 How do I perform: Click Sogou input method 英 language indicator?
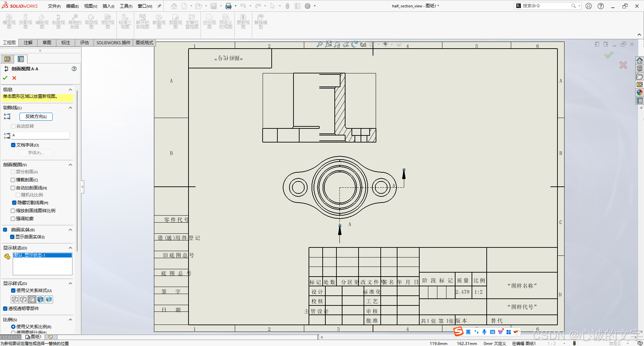click(468, 332)
